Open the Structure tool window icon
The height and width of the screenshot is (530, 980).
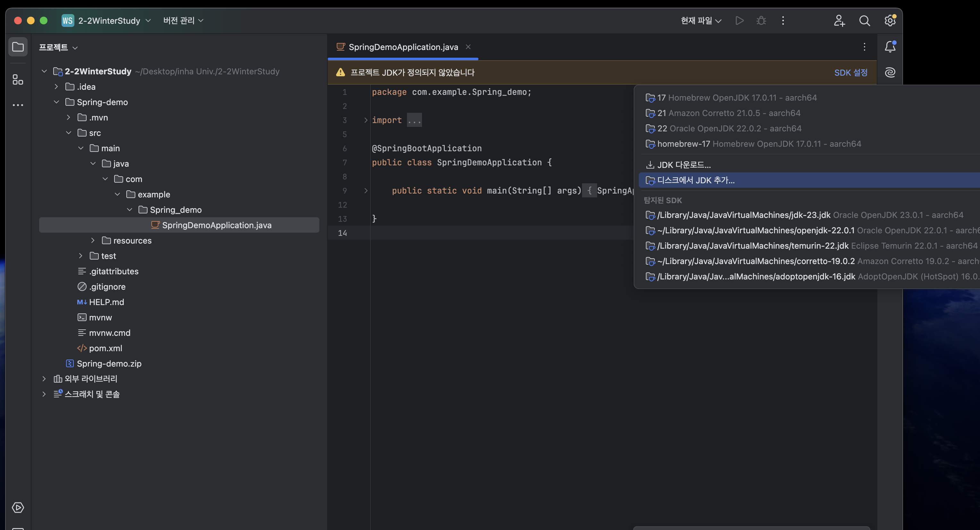(18, 79)
